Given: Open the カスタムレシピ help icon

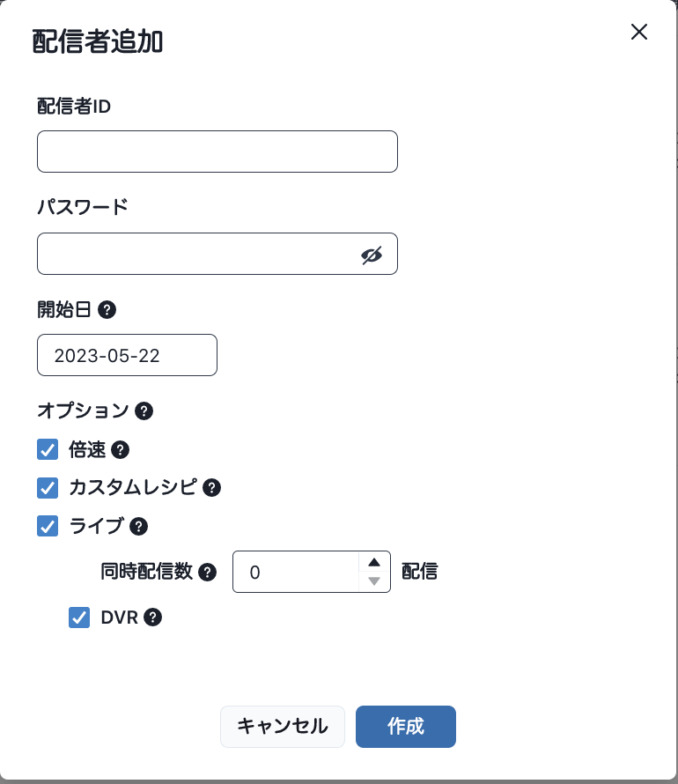Looking at the screenshot, I should 211,488.
